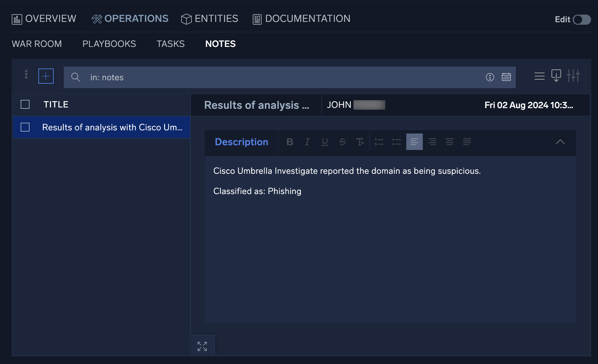Click the search info icon

tap(490, 77)
